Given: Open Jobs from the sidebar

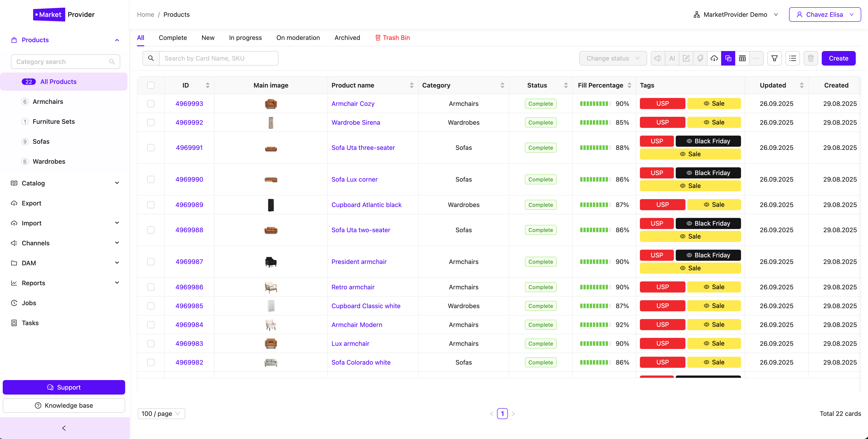Looking at the screenshot, I should 29,303.
